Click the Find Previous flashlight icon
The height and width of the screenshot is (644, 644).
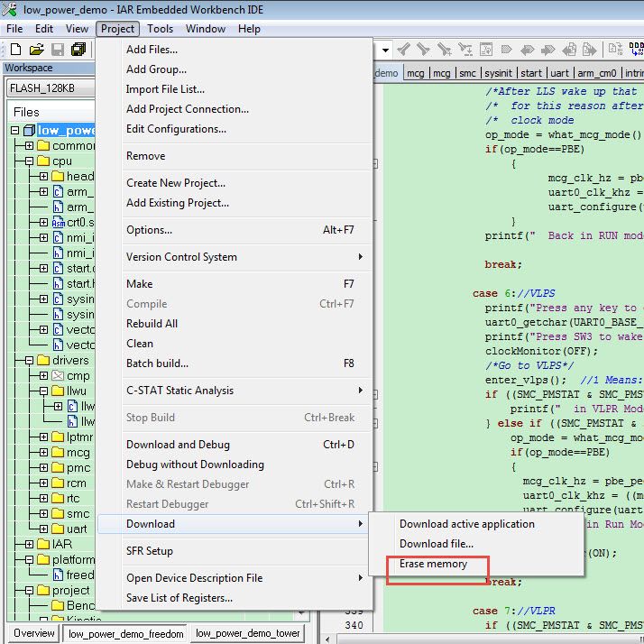point(404,50)
